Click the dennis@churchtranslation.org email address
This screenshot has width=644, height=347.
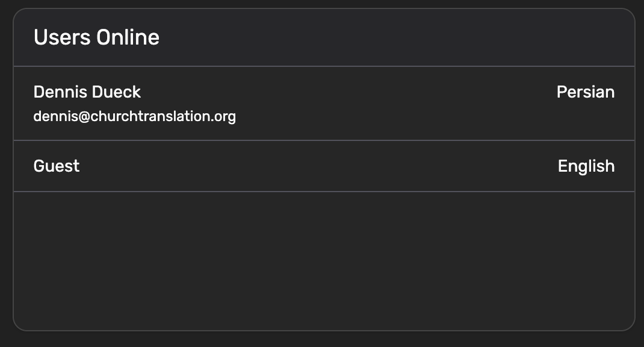tap(134, 116)
